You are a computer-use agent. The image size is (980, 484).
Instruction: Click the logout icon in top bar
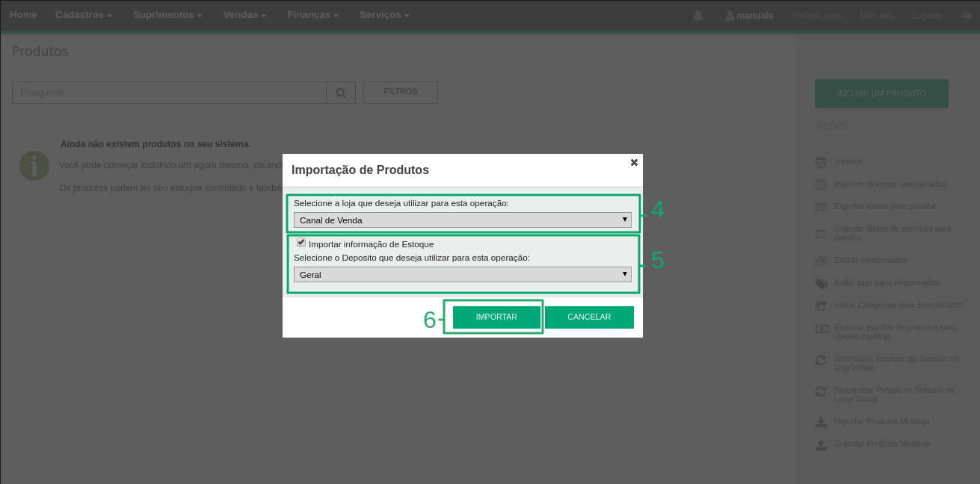point(967,16)
